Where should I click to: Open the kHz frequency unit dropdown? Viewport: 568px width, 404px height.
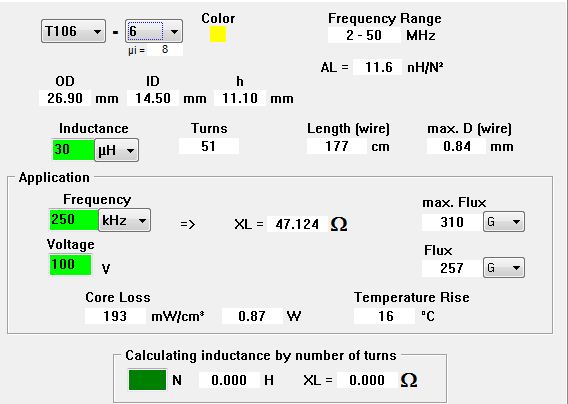point(125,220)
